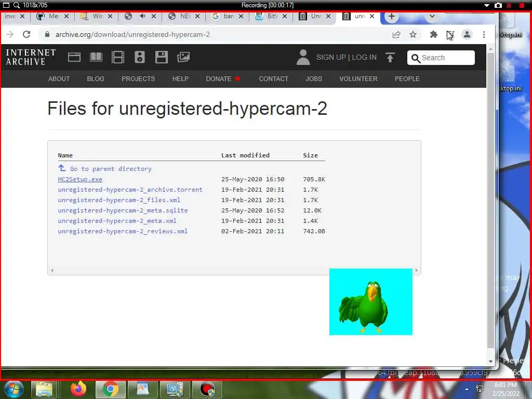Click the browser reload icon

26,34
